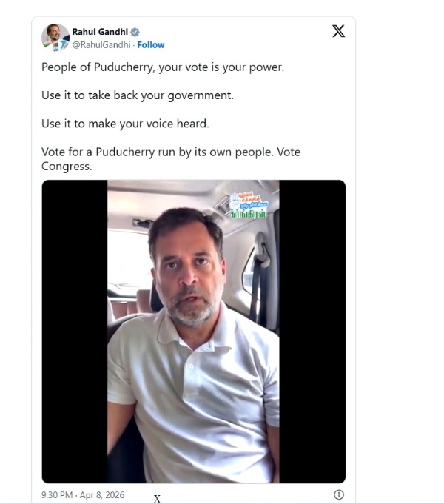
Task: Follow the Rahul Gandhi account
Action: (x=151, y=45)
